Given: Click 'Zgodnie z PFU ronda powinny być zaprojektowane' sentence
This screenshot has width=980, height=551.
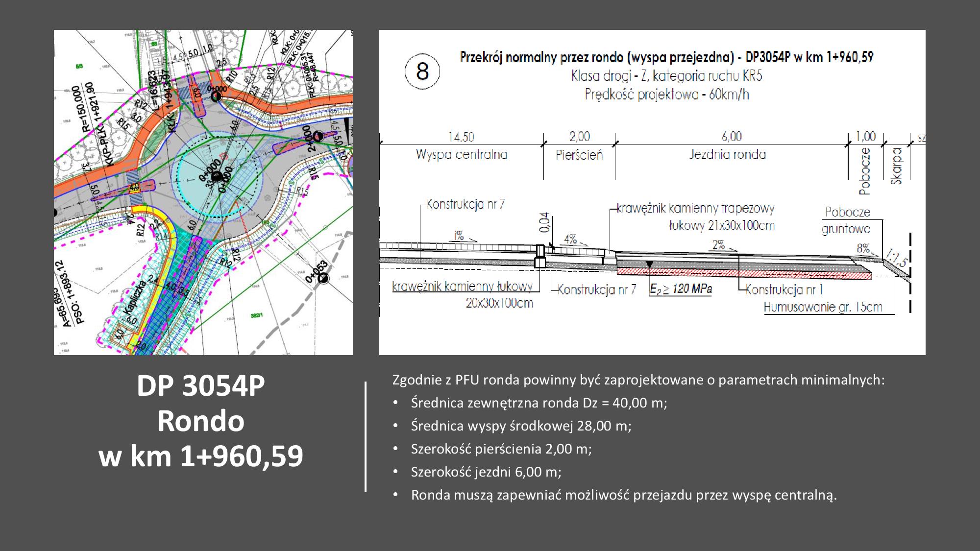Looking at the screenshot, I should (639, 381).
